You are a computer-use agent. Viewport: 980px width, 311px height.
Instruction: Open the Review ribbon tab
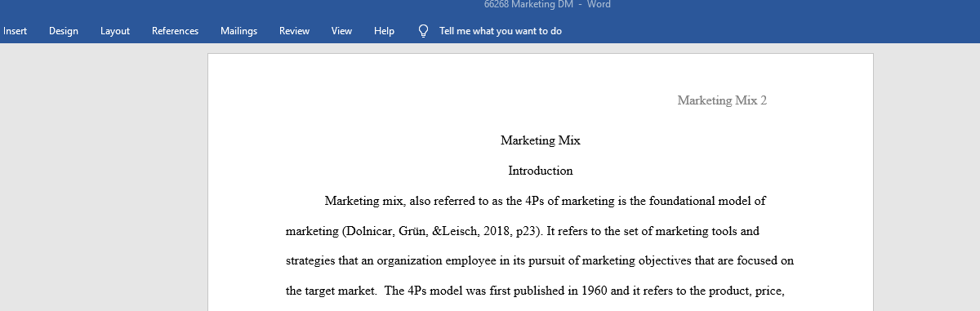pos(294,31)
